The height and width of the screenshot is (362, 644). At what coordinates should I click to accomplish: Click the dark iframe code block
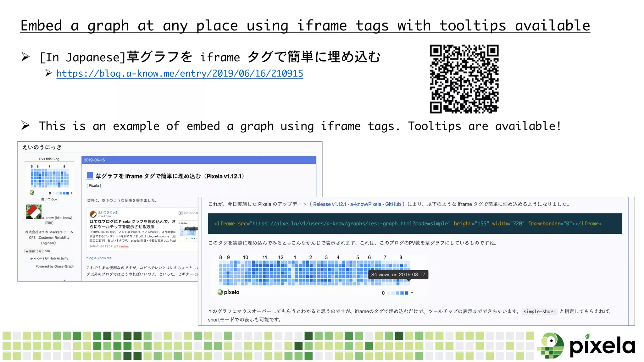(x=415, y=224)
